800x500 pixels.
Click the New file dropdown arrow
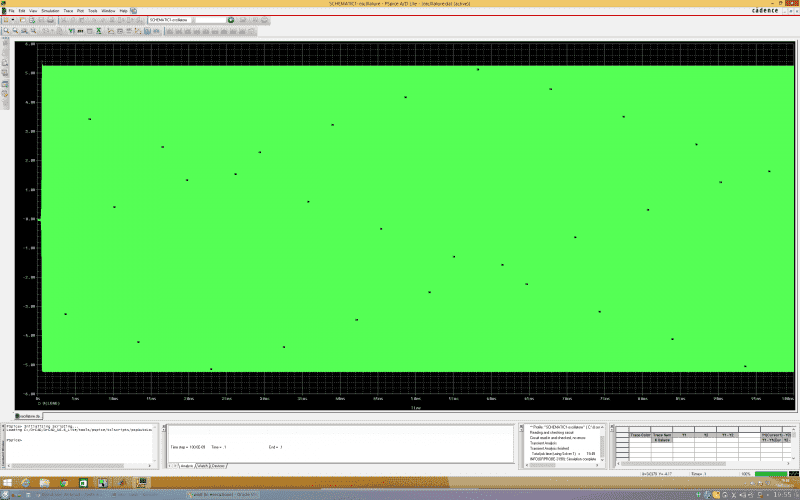[13, 19]
